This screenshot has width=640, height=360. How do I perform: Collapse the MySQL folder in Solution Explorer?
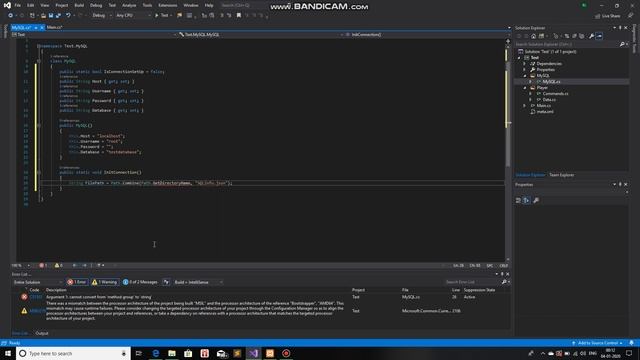[525, 76]
